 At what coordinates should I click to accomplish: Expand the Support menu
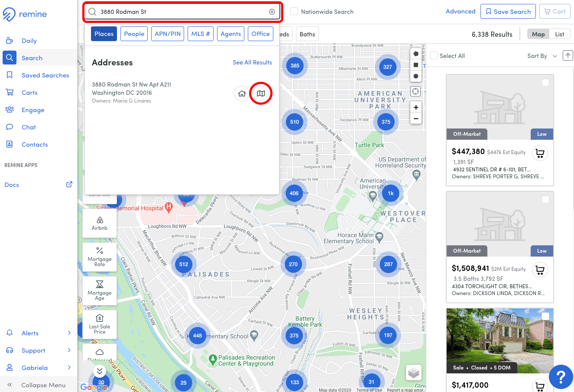click(x=38, y=350)
